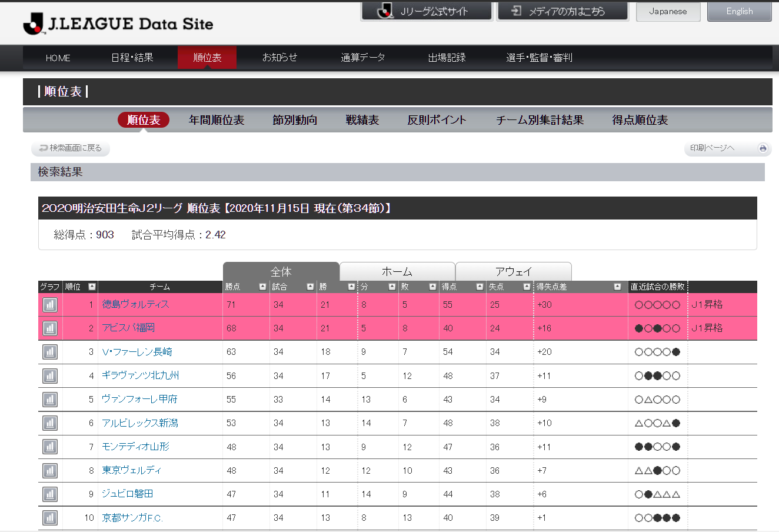
Task: Open 年間順位表 sub-menu
Action: tap(217, 120)
